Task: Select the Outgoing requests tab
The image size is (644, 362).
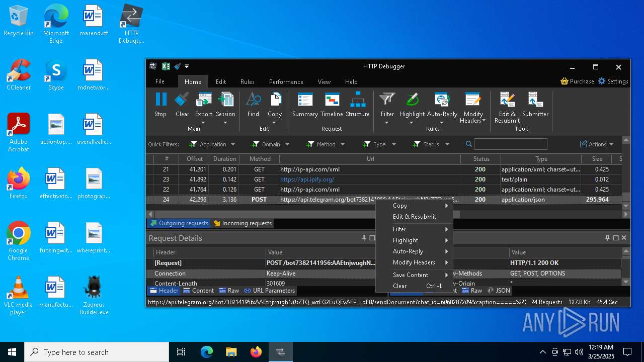Action: point(179,223)
